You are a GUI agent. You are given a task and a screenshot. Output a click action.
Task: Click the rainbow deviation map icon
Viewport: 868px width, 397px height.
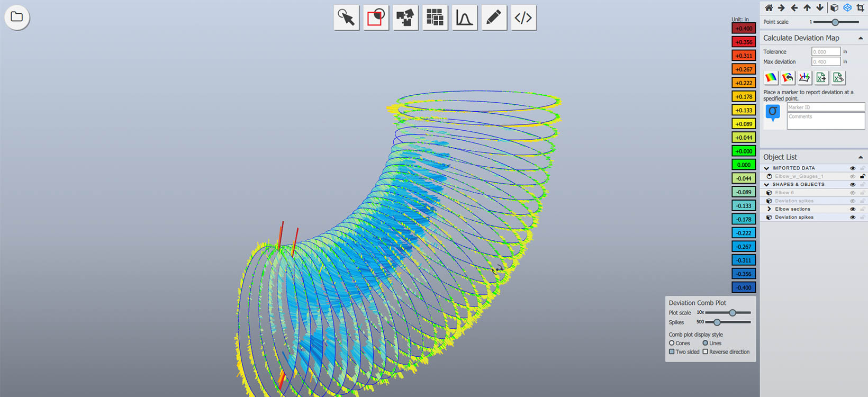point(771,78)
